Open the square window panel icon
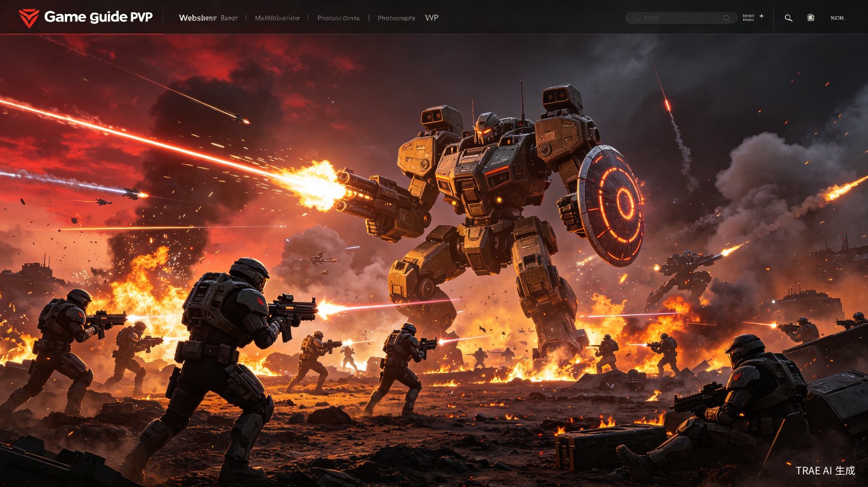Screen dimensions: 868x487 811,18
